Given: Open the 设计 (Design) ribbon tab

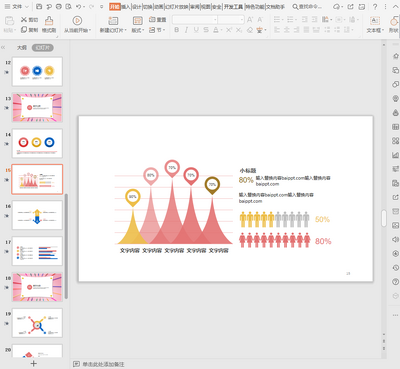Looking at the screenshot, I should (137, 7).
